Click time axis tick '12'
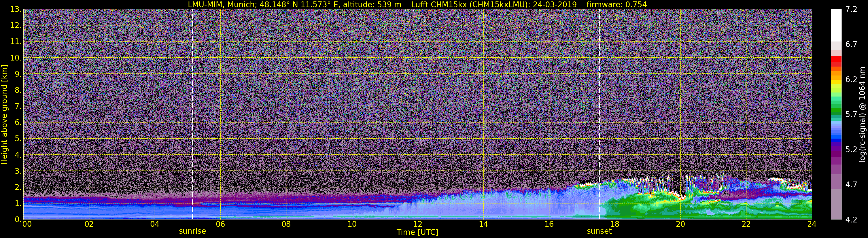The width and height of the screenshot is (868, 238). pos(417,224)
